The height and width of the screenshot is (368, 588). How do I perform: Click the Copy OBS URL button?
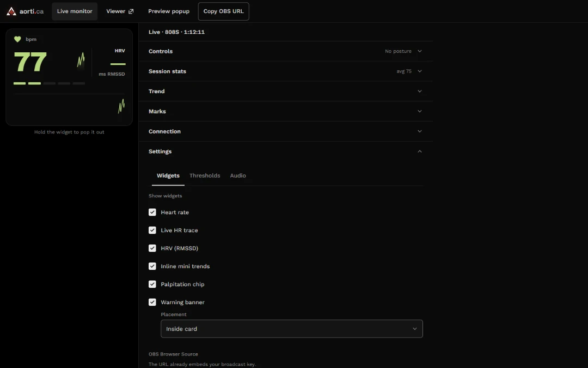pyautogui.click(x=224, y=11)
